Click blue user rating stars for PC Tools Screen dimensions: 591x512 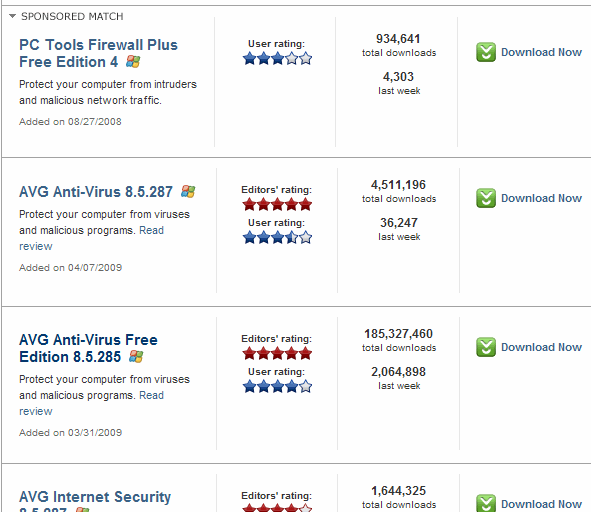click(277, 59)
